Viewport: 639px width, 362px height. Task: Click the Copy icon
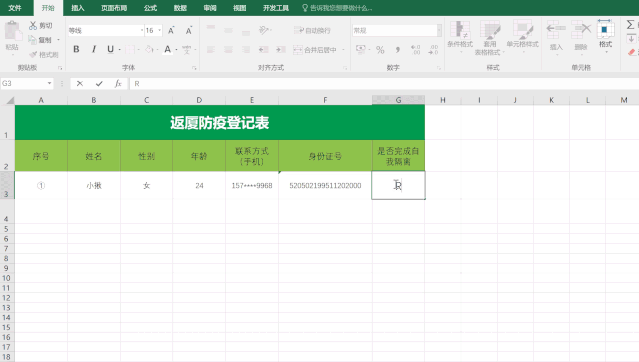click(33, 40)
